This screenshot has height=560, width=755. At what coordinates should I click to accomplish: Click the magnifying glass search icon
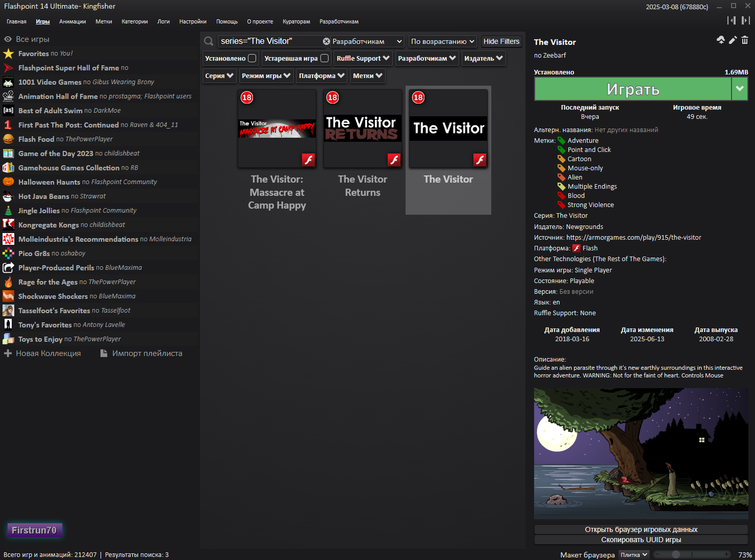[209, 41]
